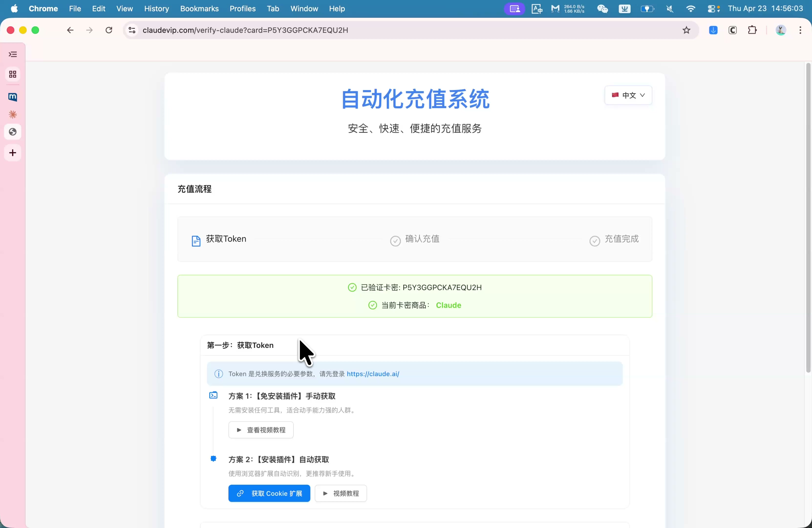The image size is (812, 528).
Task: Open the Help menu
Action: tap(337, 9)
